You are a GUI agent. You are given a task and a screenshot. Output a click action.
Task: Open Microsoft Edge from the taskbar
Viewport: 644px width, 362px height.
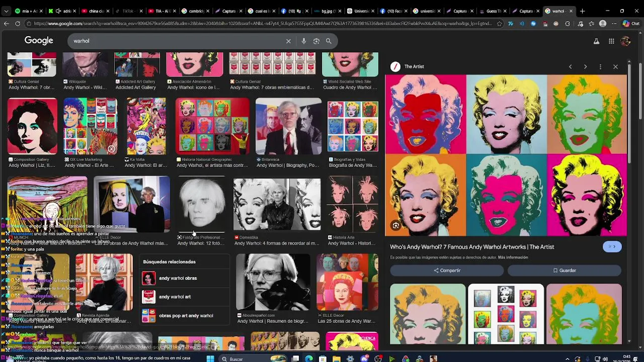point(309,358)
